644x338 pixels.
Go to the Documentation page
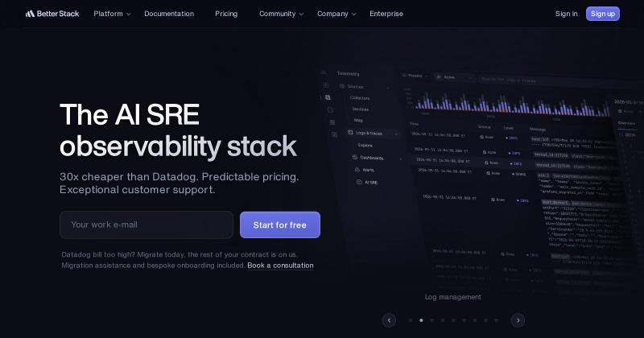tap(169, 14)
